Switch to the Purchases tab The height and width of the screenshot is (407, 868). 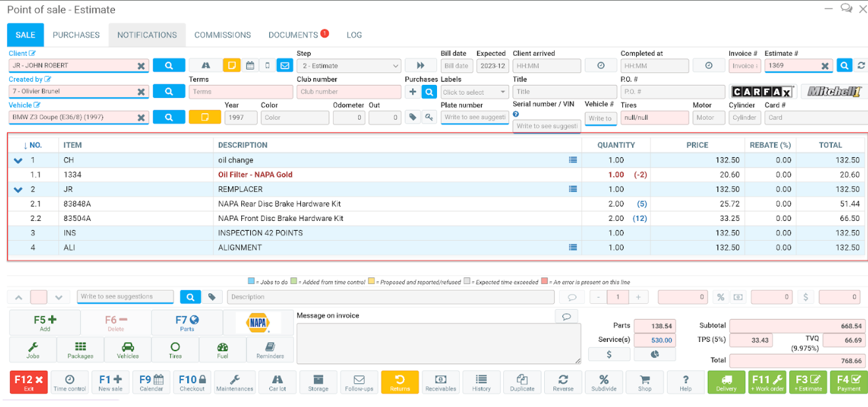pos(76,35)
